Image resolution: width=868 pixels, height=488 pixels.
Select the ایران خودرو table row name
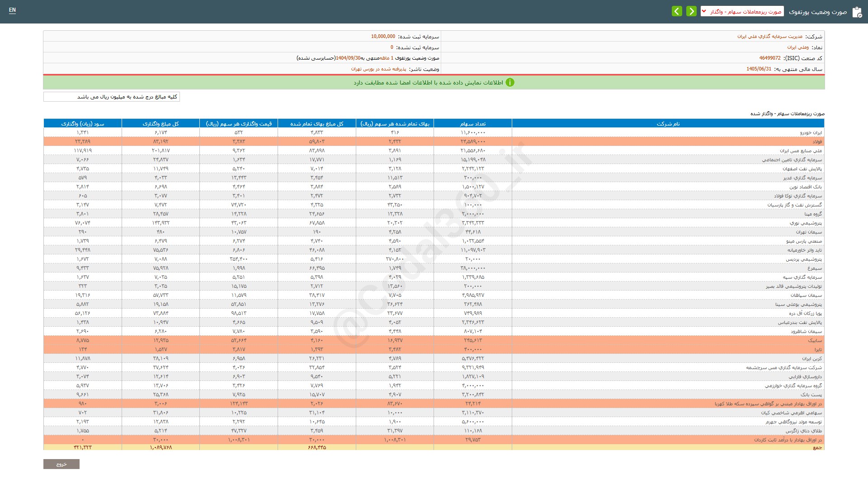pos(811,132)
